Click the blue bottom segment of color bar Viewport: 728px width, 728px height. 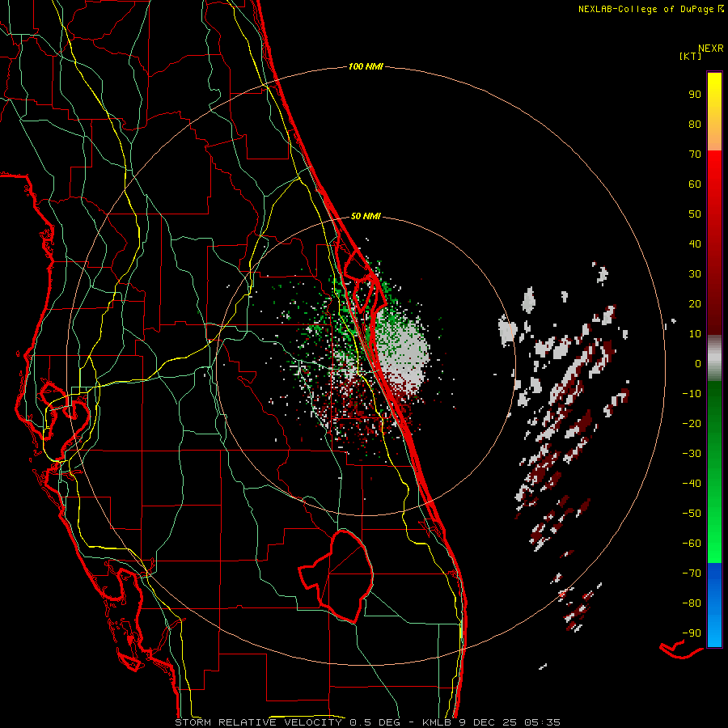(714, 605)
